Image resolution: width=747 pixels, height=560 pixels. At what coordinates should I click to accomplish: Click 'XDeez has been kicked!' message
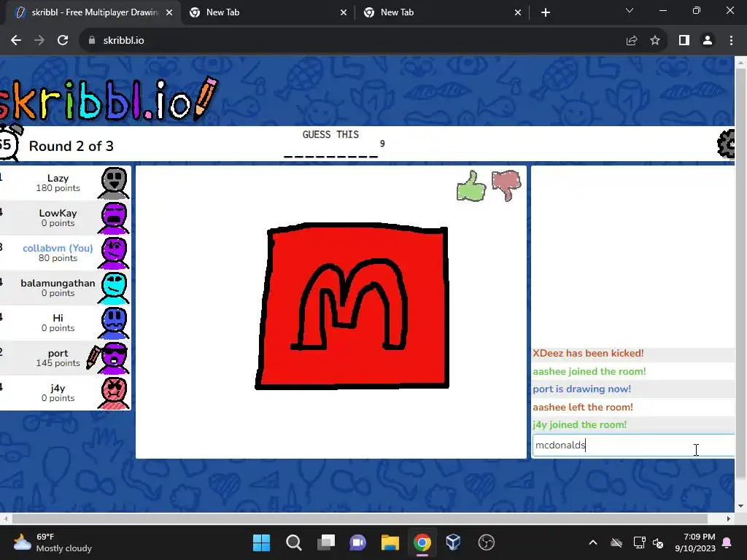click(588, 354)
